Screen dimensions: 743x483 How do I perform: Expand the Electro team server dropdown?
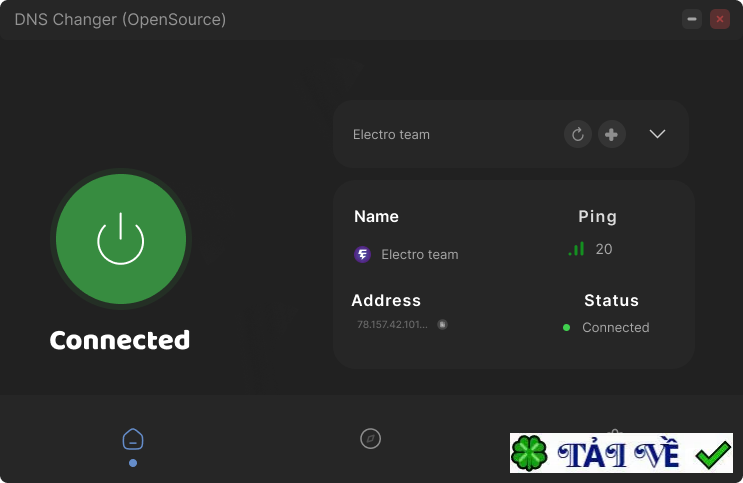[x=657, y=134]
